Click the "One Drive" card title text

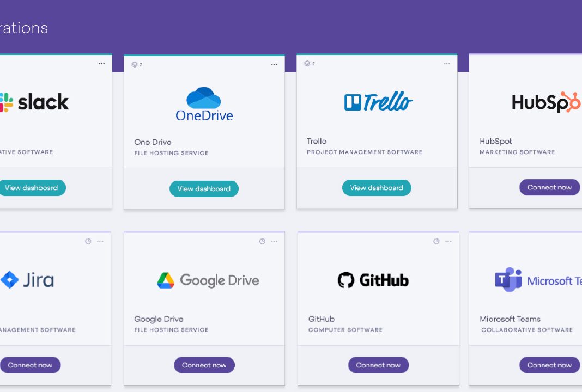153,142
